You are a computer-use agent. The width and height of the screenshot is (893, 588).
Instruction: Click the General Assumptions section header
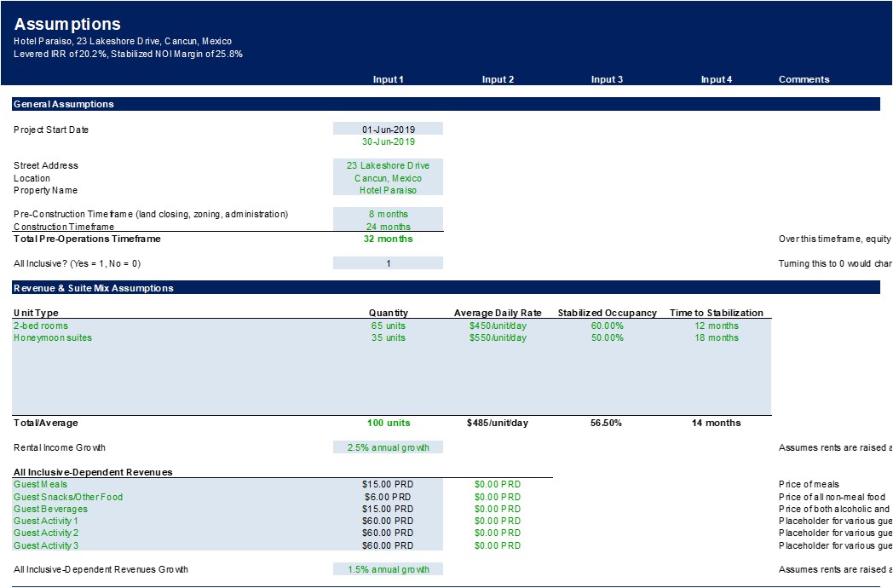tap(446, 104)
